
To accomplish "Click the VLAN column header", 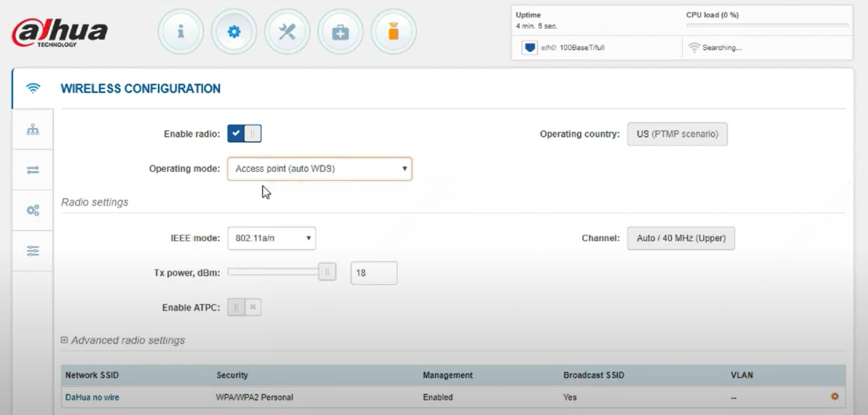I will click(742, 375).
